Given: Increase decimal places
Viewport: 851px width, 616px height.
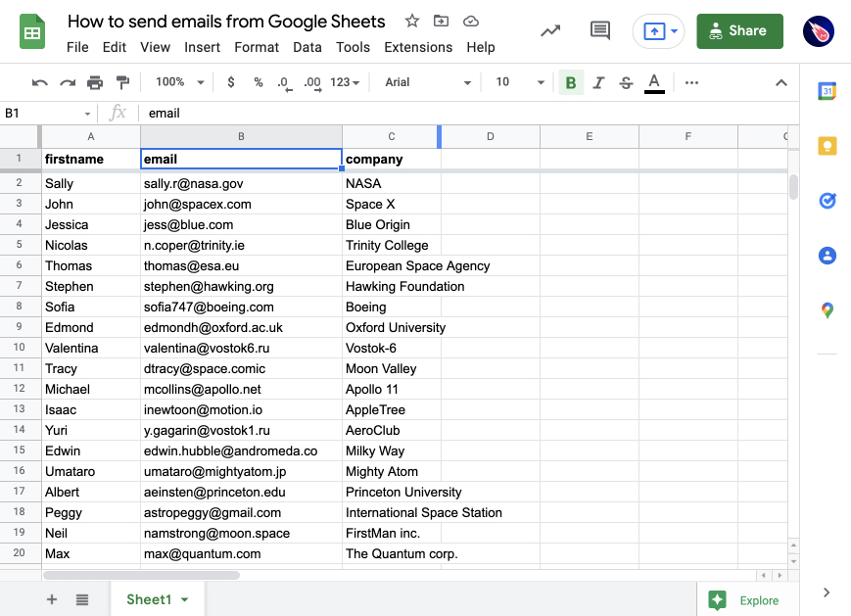Looking at the screenshot, I should (312, 83).
